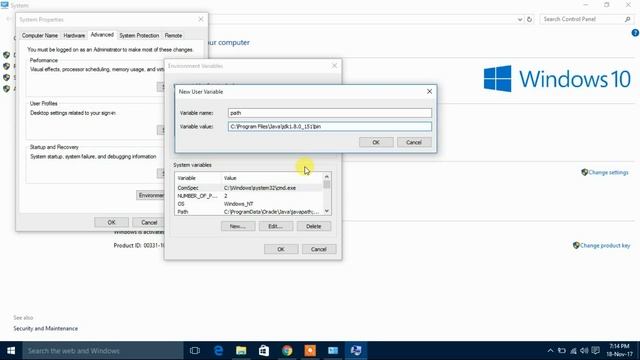Click the Control Panel help icon

point(635,33)
